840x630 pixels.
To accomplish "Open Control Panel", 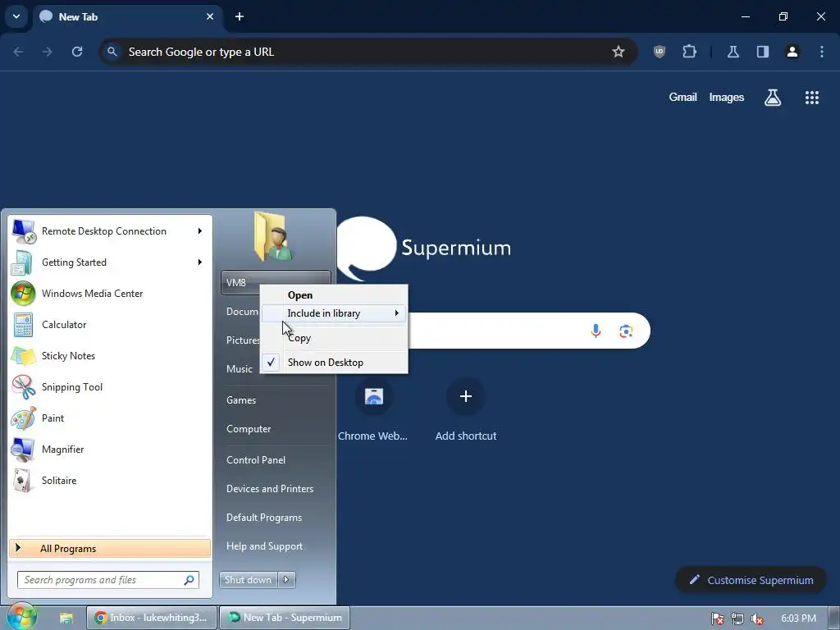I will pyautogui.click(x=256, y=460).
